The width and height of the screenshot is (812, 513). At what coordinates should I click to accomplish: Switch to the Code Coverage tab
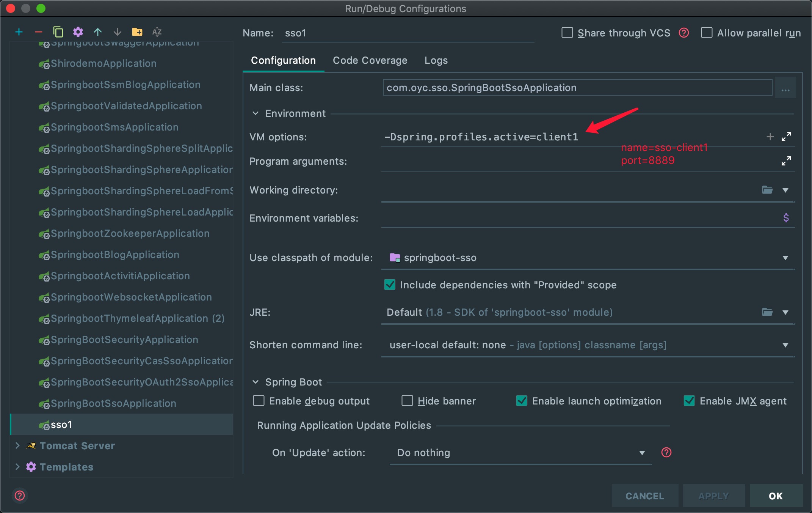[x=370, y=60]
